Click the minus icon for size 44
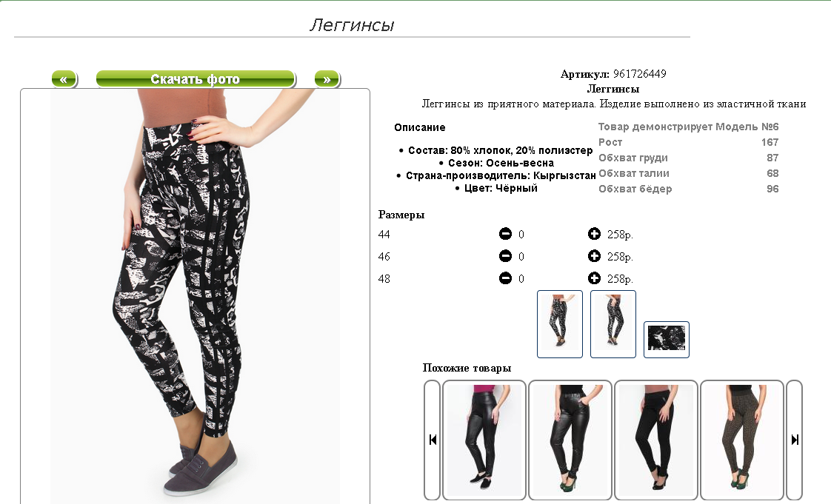Screen dimensions: 831x504 click(x=505, y=233)
